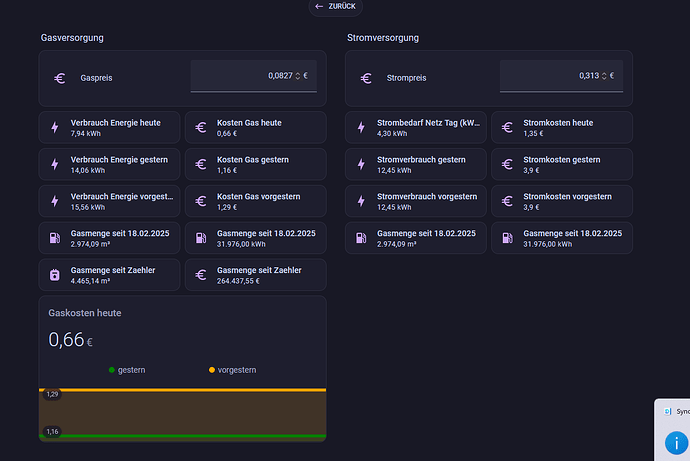
Task: Click euro icon of Stromkosten gestern
Action: click(507, 165)
